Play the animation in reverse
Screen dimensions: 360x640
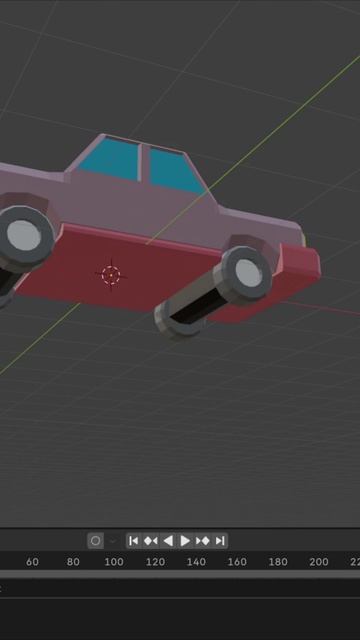[168, 541]
